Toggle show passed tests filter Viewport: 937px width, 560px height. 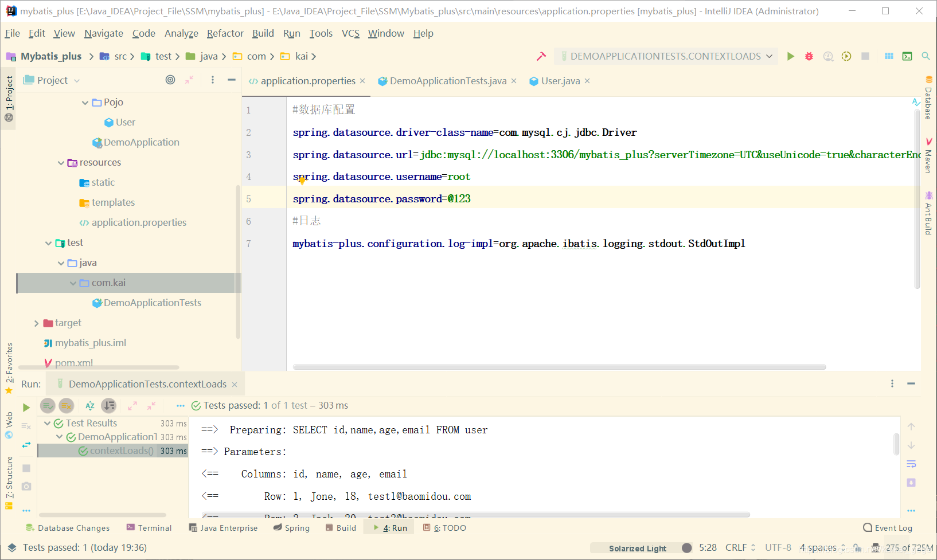tap(48, 406)
